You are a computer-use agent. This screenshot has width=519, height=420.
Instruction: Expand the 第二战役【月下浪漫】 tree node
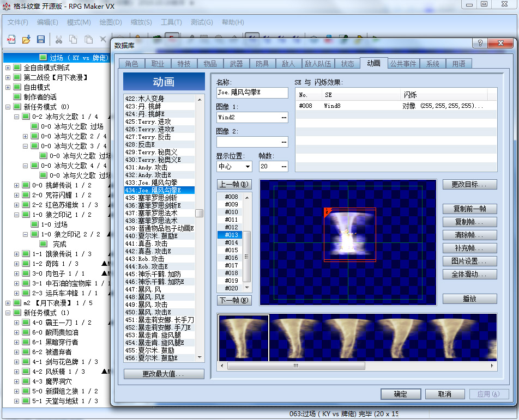pos(8,77)
